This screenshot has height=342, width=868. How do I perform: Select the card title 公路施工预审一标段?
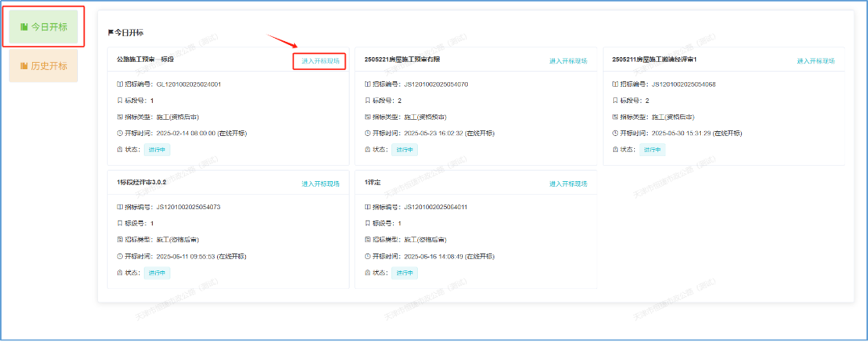pos(145,59)
